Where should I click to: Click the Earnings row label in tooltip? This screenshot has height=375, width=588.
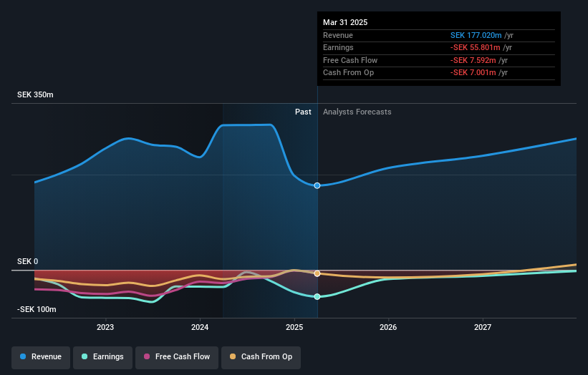(x=338, y=47)
